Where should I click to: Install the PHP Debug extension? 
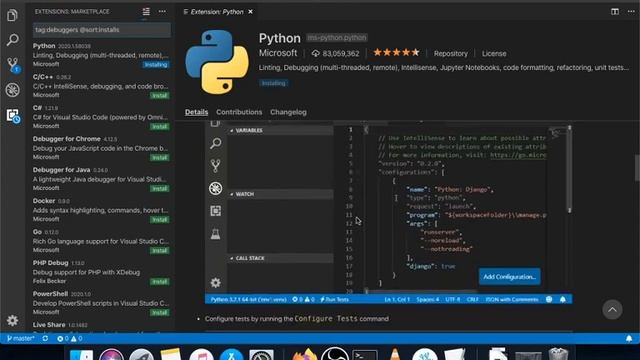(x=160, y=282)
